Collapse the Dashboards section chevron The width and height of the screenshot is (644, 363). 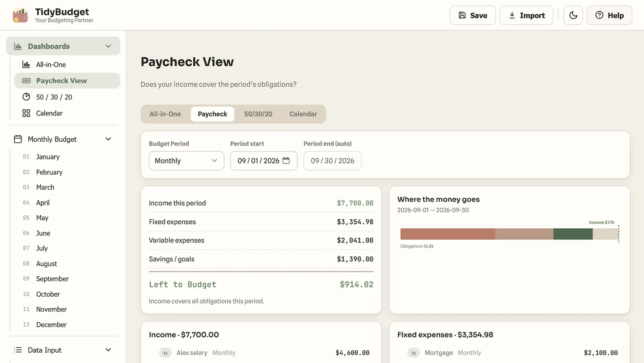pos(108,46)
